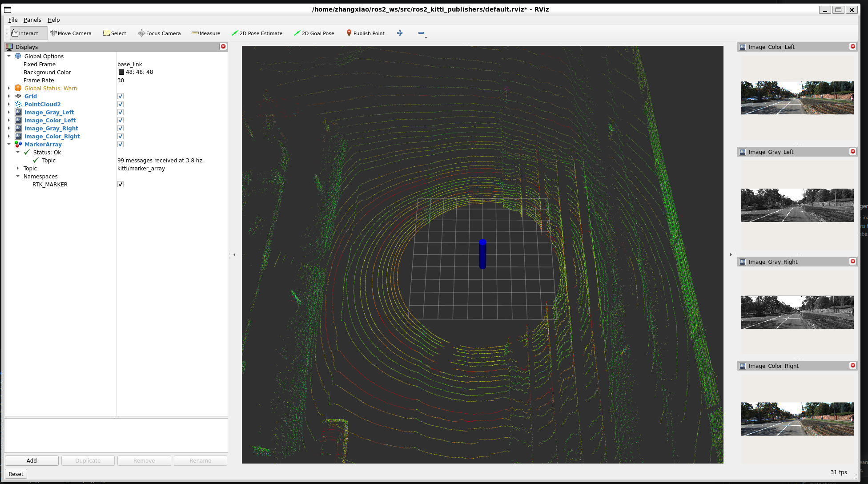The width and height of the screenshot is (868, 484).
Task: Toggle the PointCloud2 checkbox
Action: (x=120, y=104)
